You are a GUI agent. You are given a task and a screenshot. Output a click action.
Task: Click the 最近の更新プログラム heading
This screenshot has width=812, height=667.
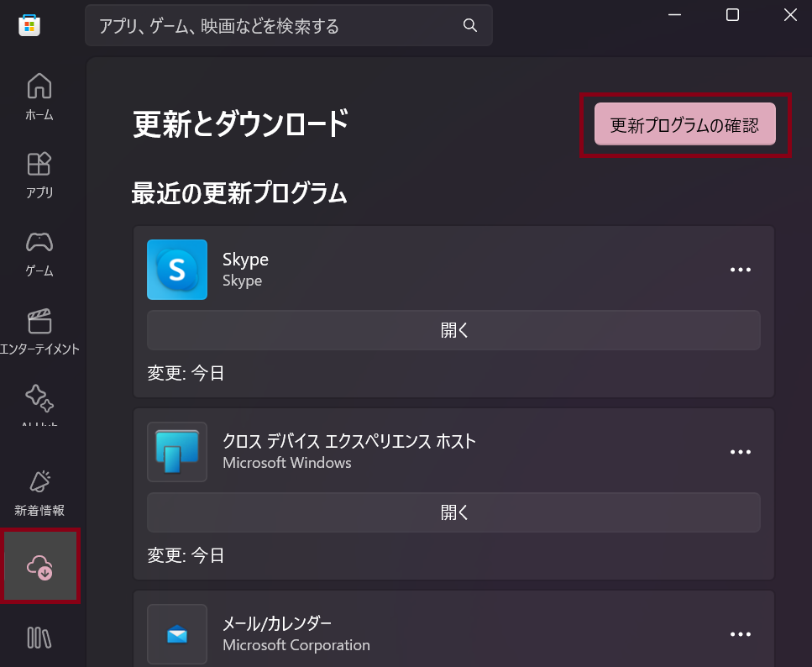coord(239,193)
